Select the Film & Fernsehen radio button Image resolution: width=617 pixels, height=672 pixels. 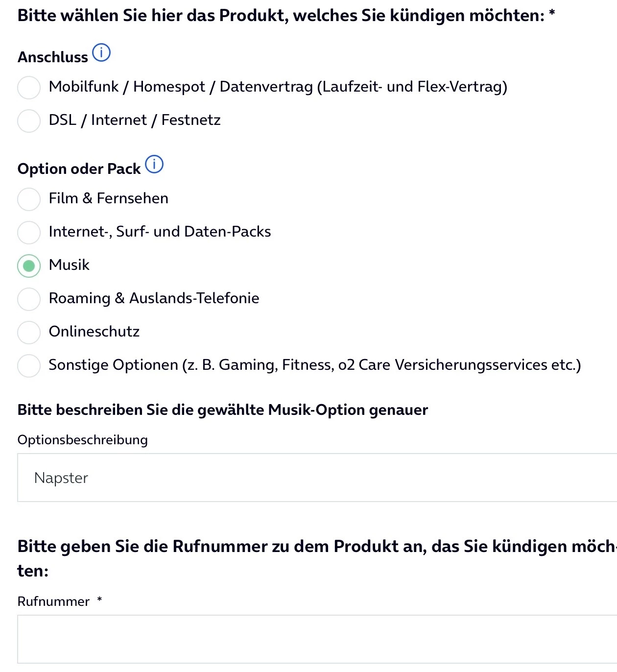[x=29, y=199]
